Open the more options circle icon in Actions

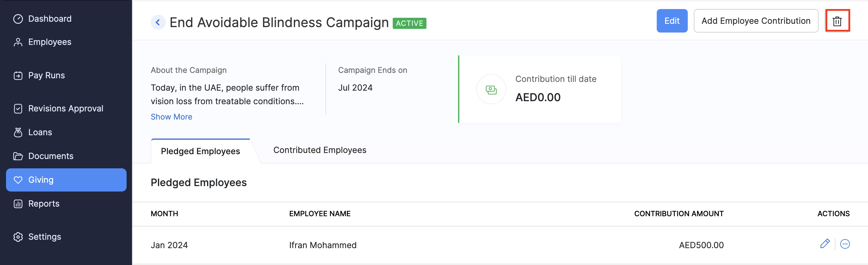pyautogui.click(x=845, y=244)
